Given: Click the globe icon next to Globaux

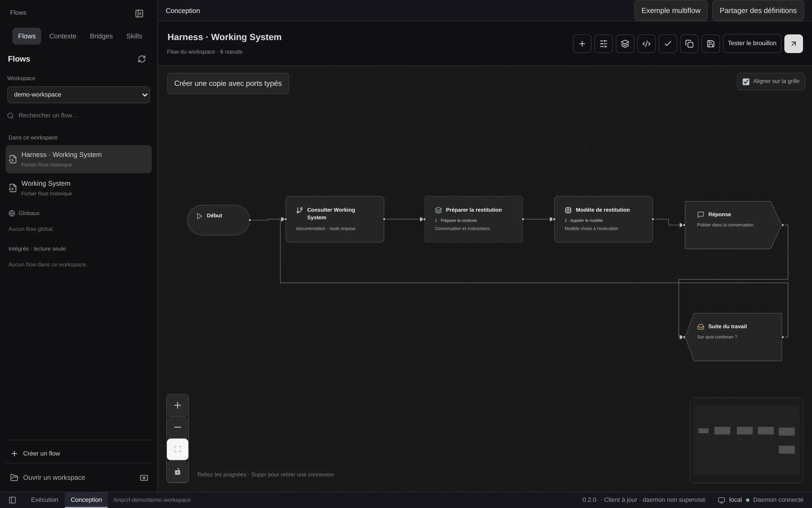Looking at the screenshot, I should point(12,213).
